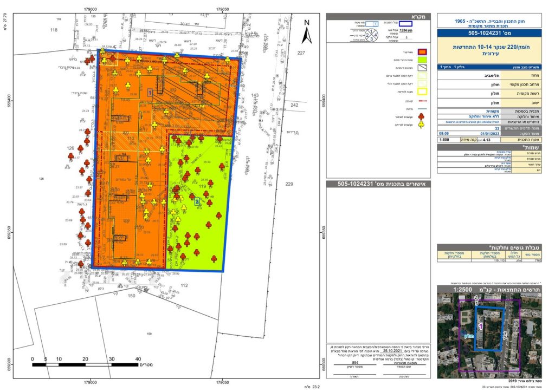Click the 01/01/2023 production date cell
This screenshot has height=392, width=555.
click(490, 134)
